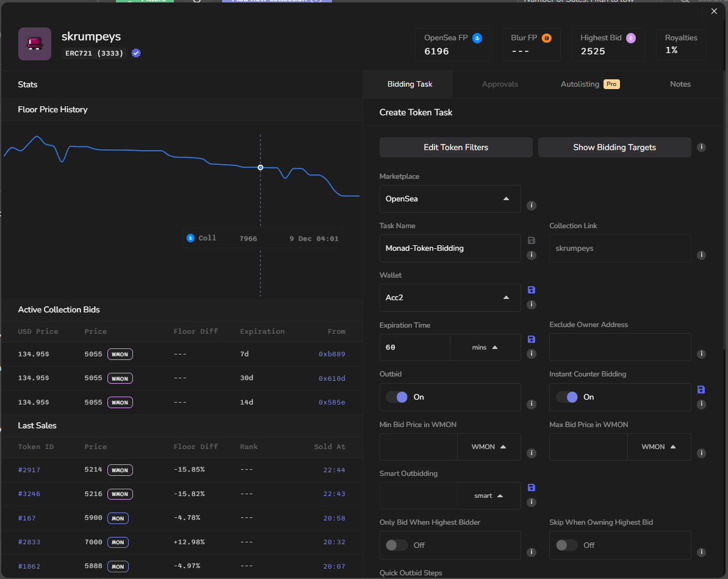Click the save icon beside Expiration Time
Viewport: 728px width, 579px height.
pos(531,339)
